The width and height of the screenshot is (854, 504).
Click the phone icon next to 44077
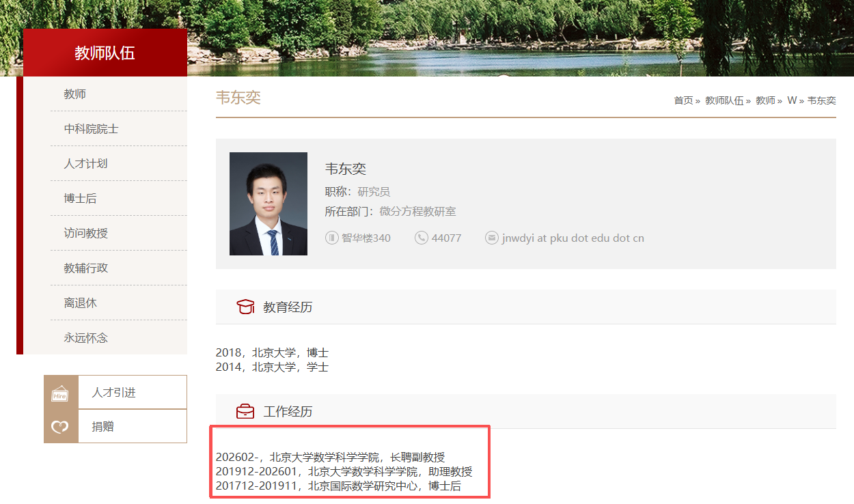(421, 238)
